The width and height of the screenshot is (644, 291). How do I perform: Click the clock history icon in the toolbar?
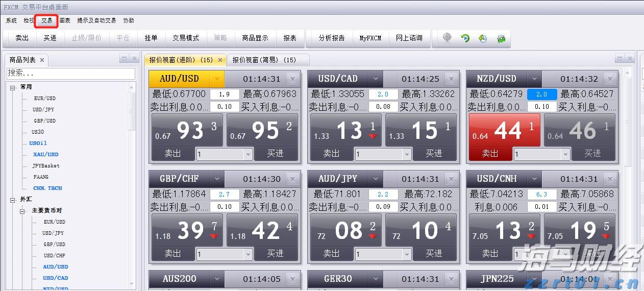(483, 38)
